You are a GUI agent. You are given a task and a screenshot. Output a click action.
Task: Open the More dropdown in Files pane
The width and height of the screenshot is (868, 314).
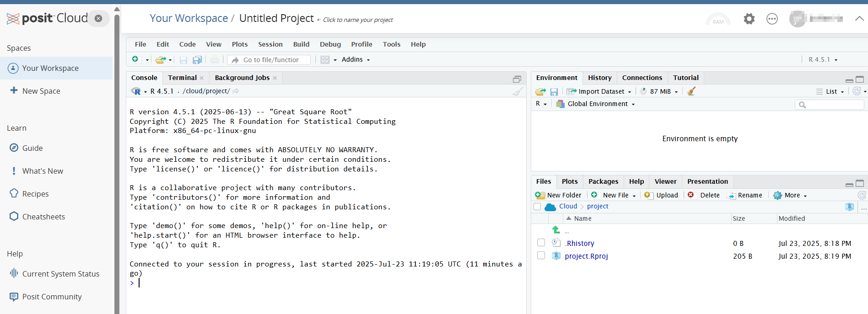point(790,195)
